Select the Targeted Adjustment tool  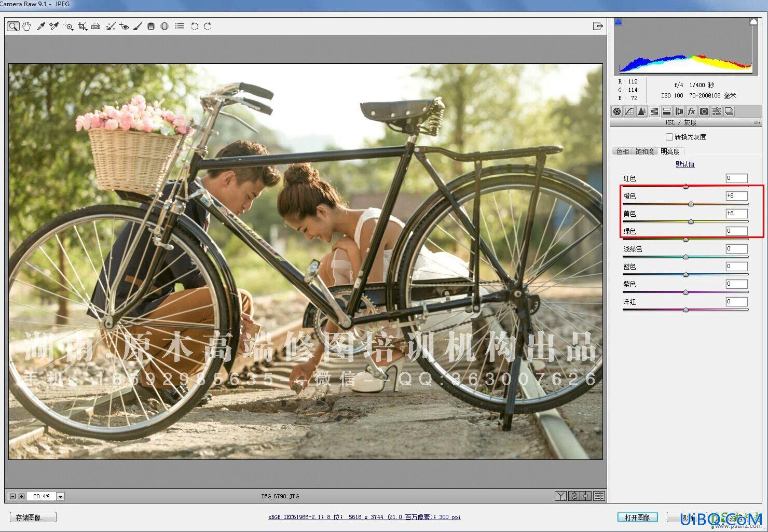click(68, 26)
